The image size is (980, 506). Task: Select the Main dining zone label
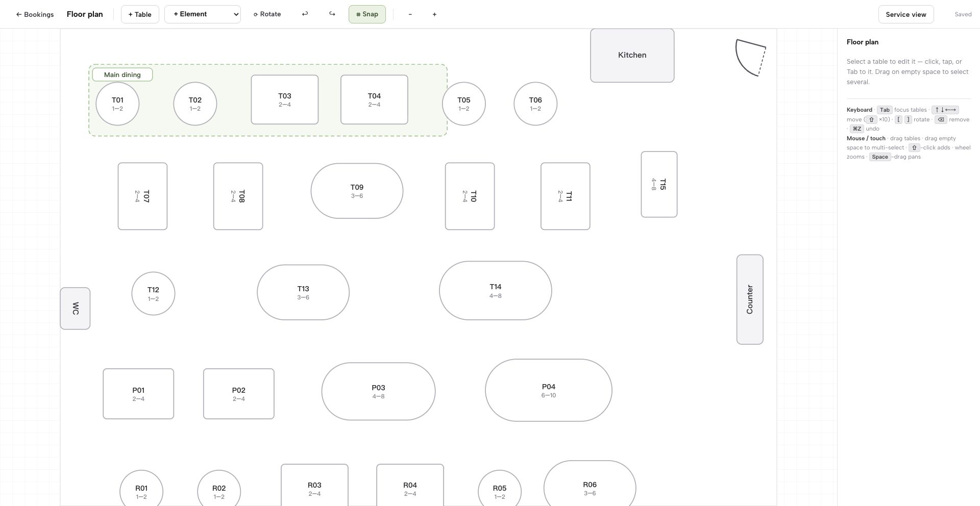click(122, 74)
